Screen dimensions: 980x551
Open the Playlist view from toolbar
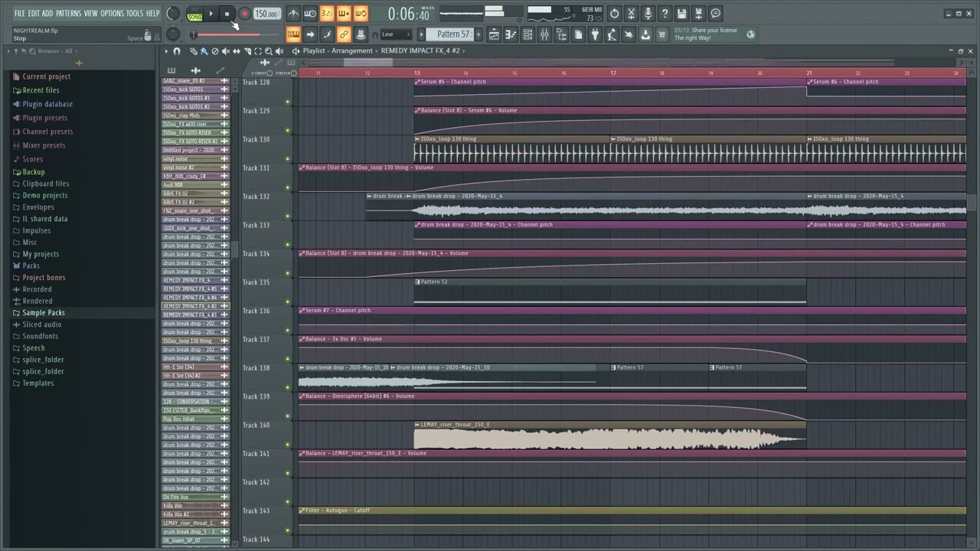pos(494,34)
